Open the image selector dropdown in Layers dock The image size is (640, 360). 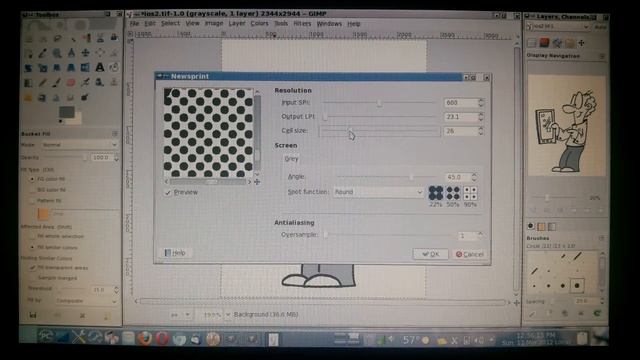pyautogui.click(x=558, y=27)
